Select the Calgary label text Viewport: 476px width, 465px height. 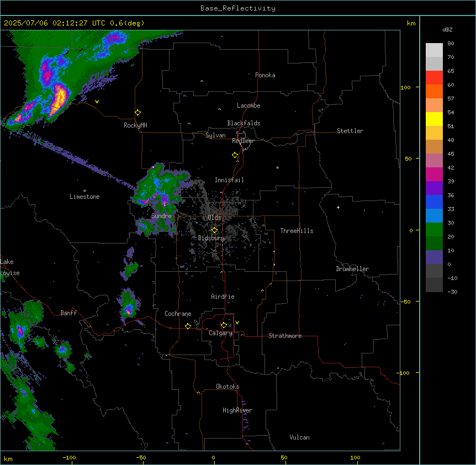tap(221, 333)
